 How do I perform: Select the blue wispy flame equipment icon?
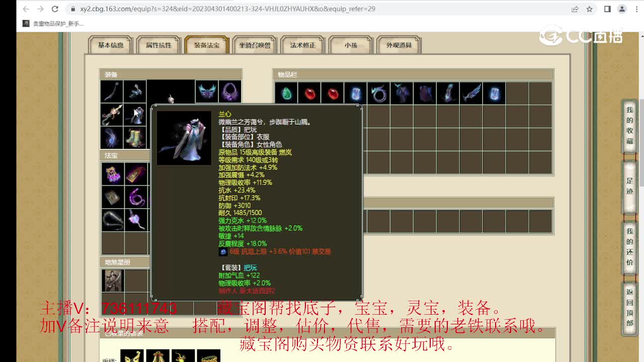tap(112, 138)
